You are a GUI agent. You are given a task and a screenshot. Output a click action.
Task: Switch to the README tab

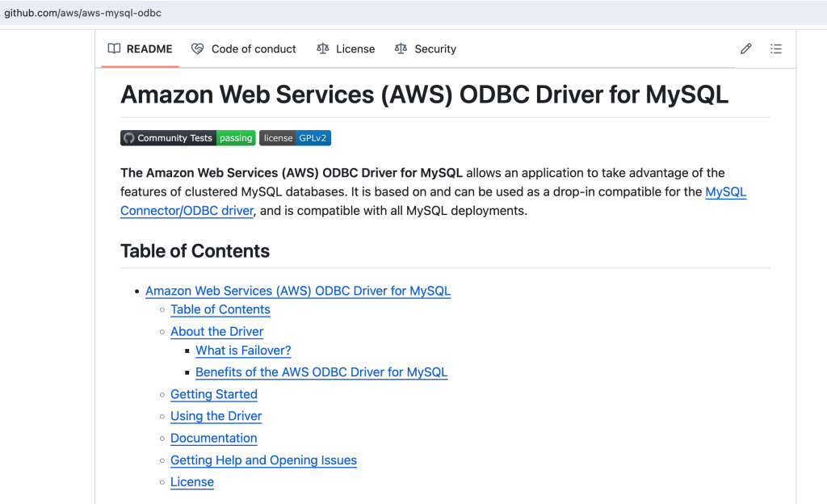(x=141, y=49)
